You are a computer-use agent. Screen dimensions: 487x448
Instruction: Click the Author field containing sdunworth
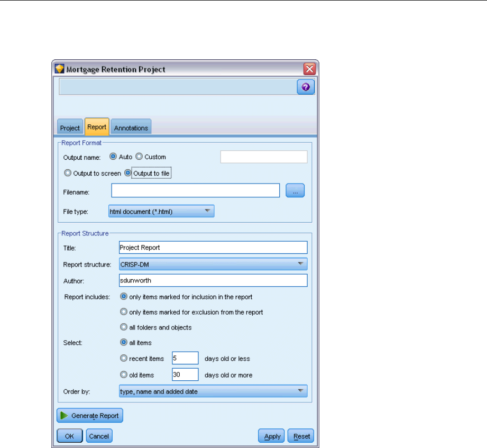213,280
